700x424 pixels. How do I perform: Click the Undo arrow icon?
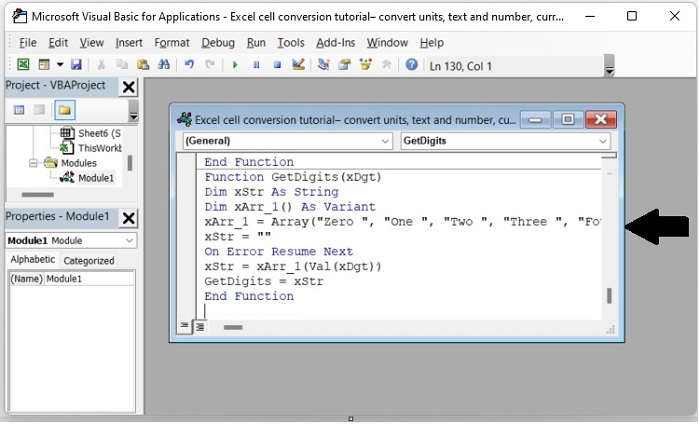click(189, 65)
